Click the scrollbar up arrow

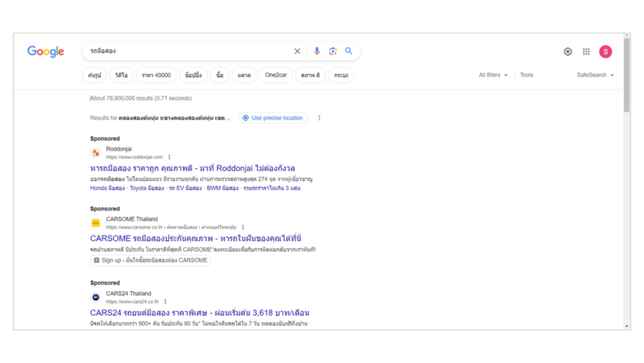click(x=627, y=36)
